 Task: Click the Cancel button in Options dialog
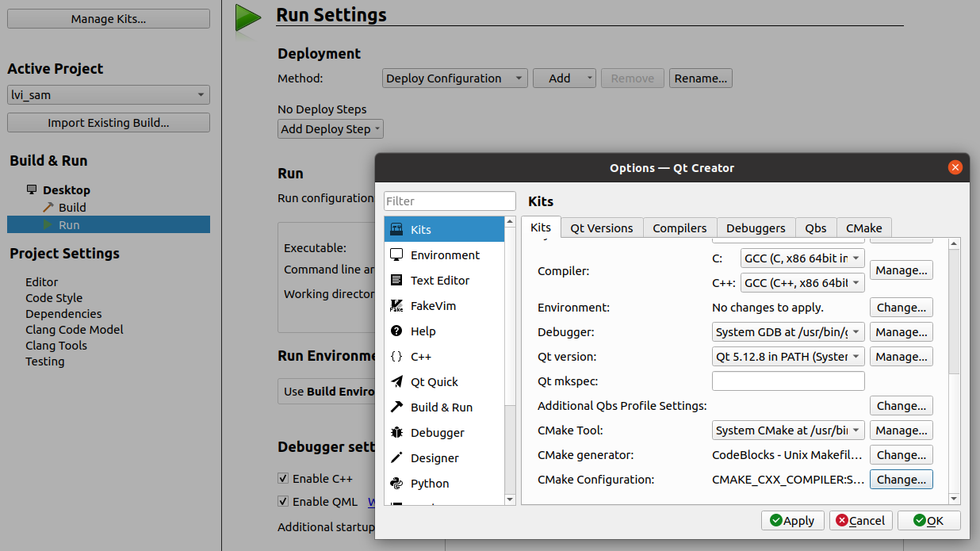pyautogui.click(x=861, y=521)
